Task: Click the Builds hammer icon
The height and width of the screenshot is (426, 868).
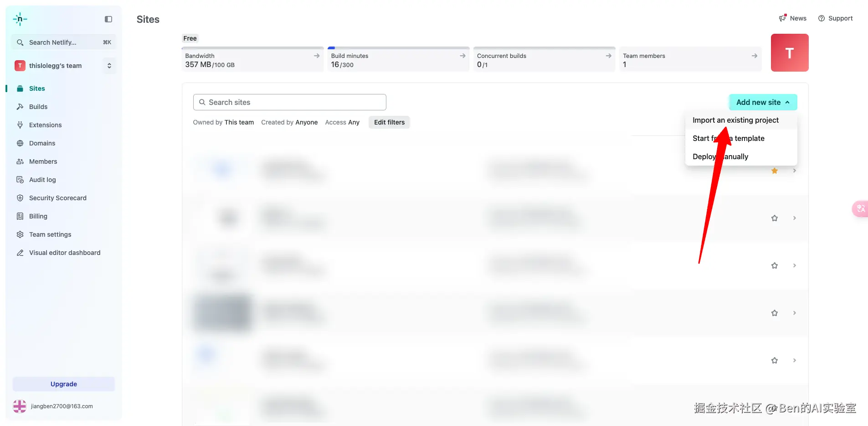Action: (20, 107)
